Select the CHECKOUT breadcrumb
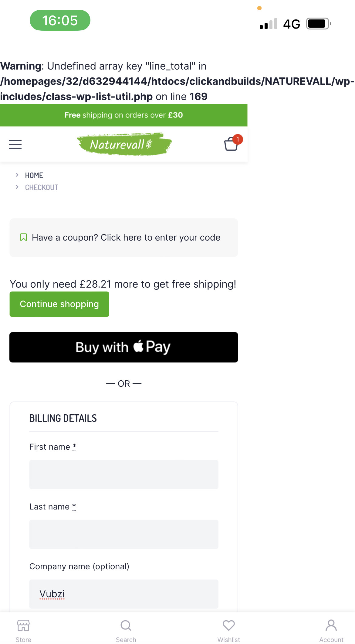The image size is (355, 644). [x=42, y=187]
